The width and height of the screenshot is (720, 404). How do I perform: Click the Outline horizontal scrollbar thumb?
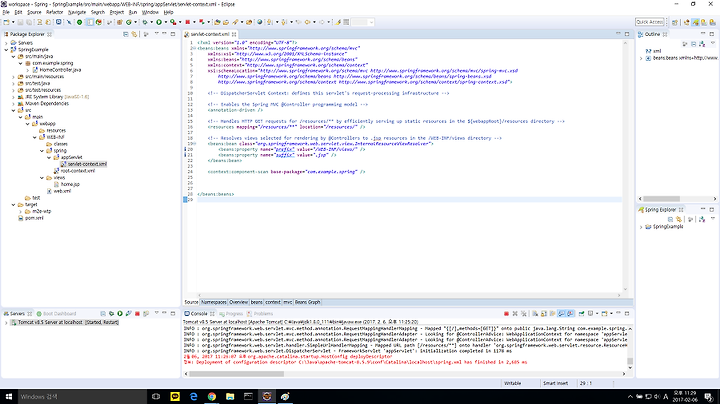tap(661, 199)
